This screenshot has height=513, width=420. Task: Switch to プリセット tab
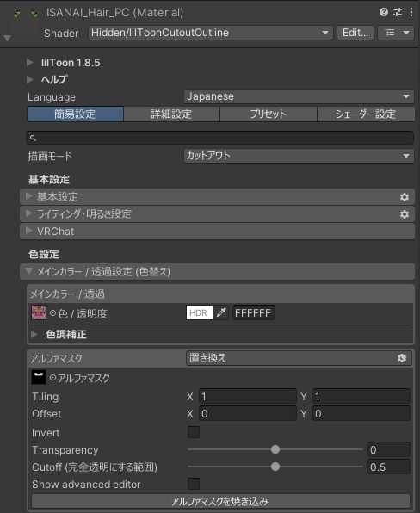269,114
